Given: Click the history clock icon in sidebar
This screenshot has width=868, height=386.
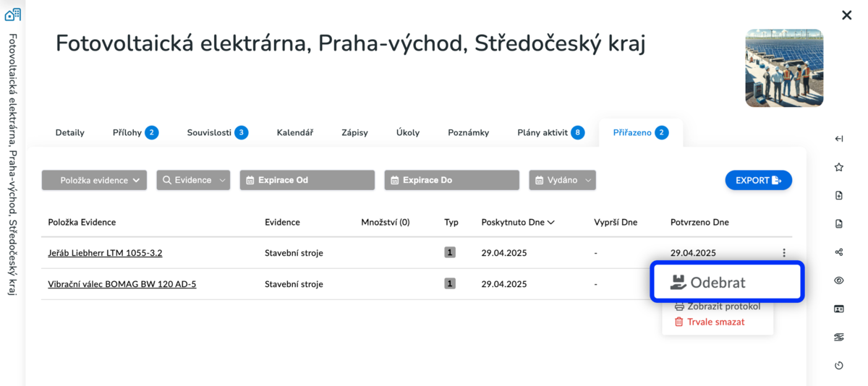Looking at the screenshot, I should tap(839, 365).
